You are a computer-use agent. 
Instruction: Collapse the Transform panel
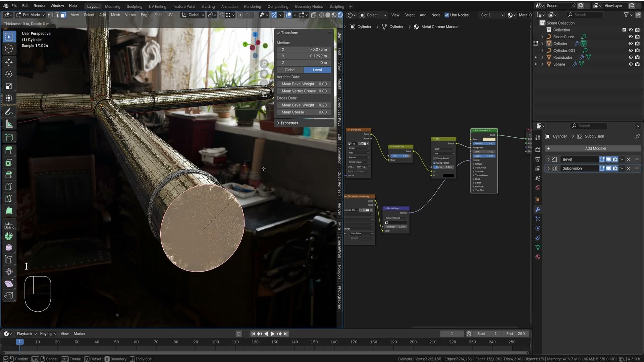coord(278,33)
